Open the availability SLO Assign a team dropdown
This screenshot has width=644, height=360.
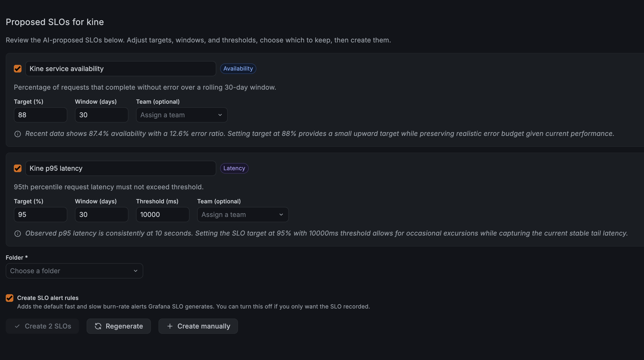pos(182,115)
